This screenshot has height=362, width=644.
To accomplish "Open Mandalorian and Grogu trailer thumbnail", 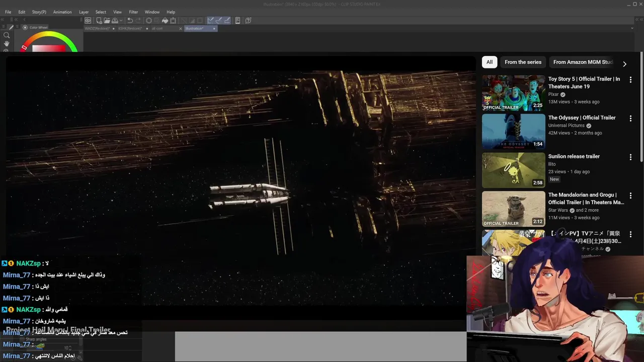I will 514,209.
